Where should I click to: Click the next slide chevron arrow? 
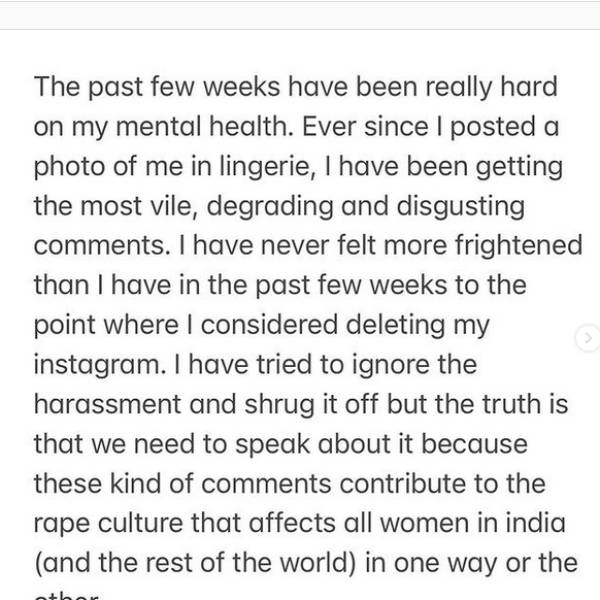[x=588, y=340]
